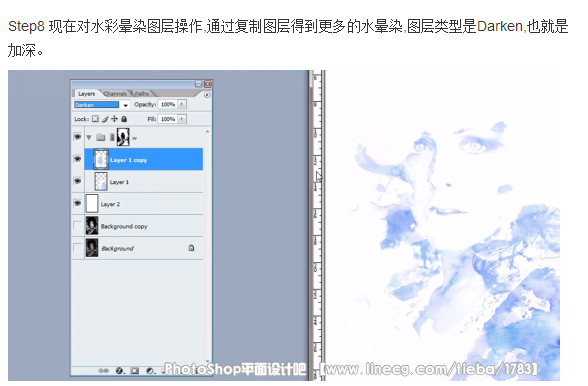Close the Layers palette
Viewport: 588px width, 386px height.
pyautogui.click(x=207, y=84)
